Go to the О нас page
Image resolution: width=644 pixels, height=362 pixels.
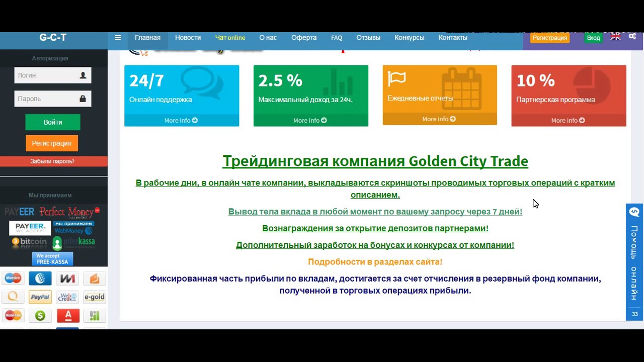tap(268, 38)
